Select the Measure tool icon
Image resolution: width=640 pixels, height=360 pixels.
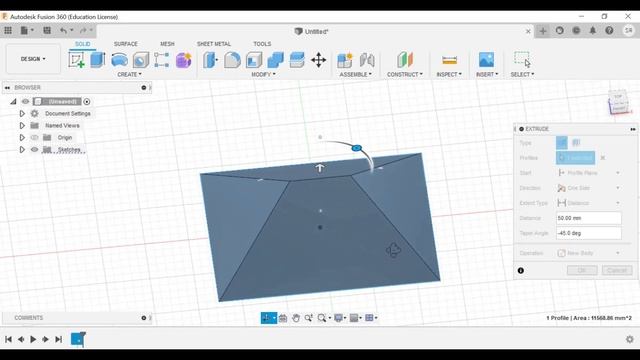coord(449,60)
